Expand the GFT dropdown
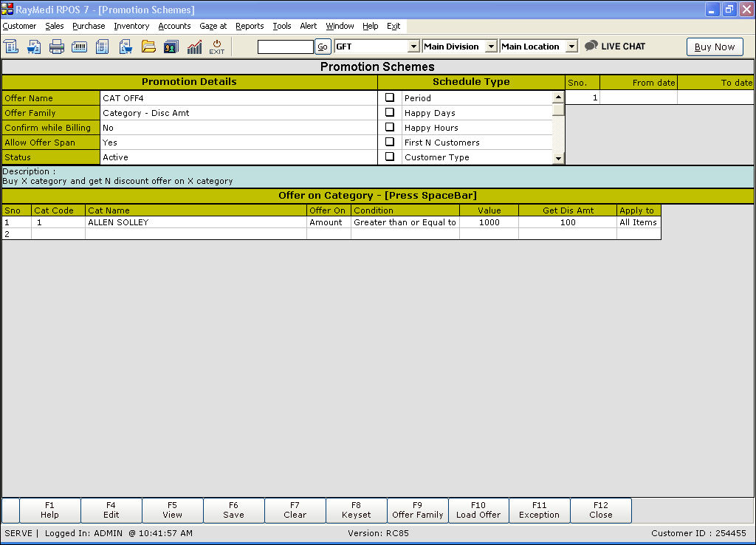756x545 pixels. tap(413, 47)
